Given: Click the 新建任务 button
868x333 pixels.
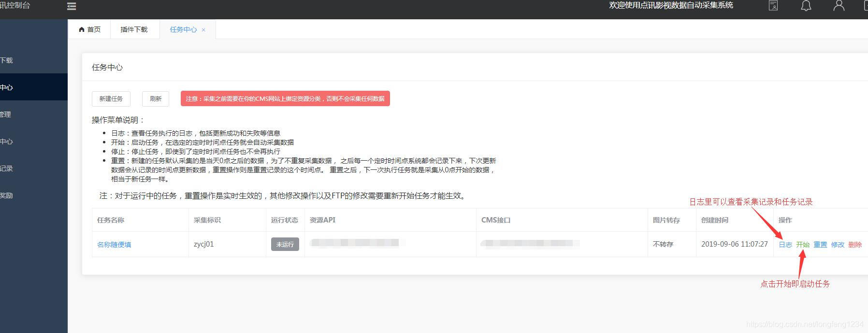Looking at the screenshot, I should (111, 98).
